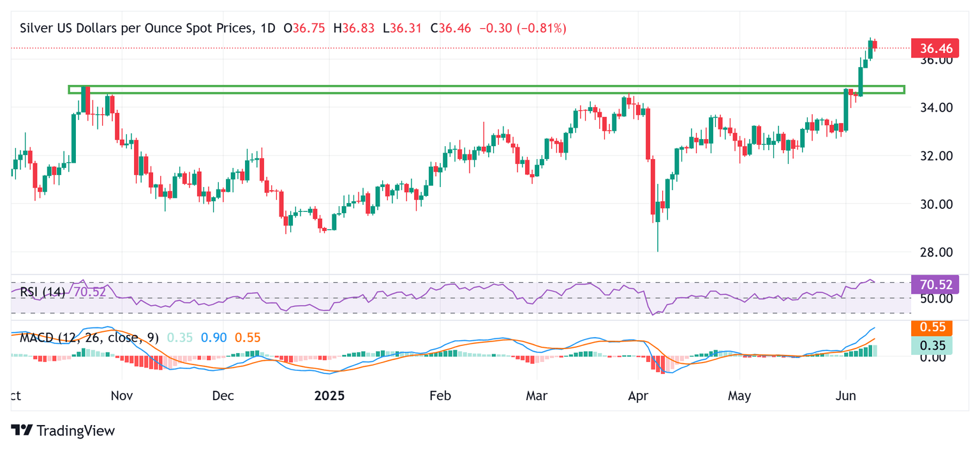Click the purple 70.52 RSI value tag

pos(932,285)
